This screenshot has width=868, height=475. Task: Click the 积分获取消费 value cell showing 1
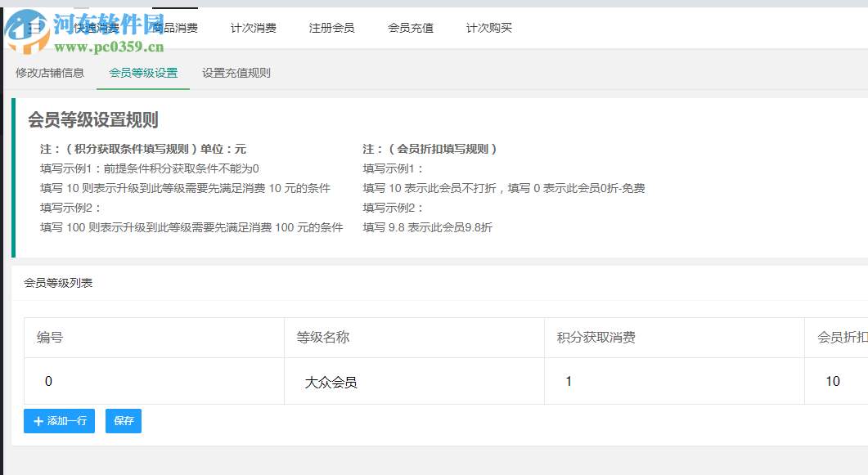tap(569, 381)
